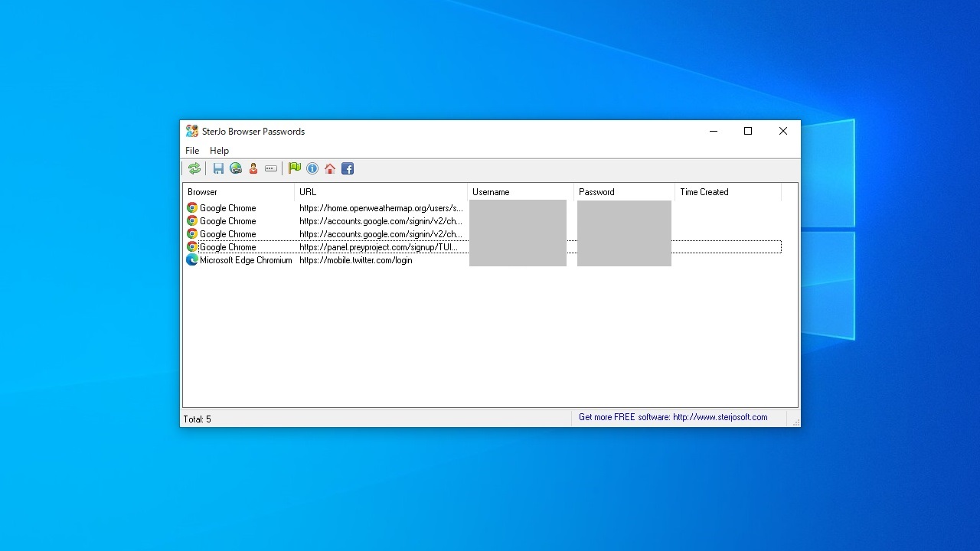Click Google Chrome text in preyproject row

click(x=228, y=247)
